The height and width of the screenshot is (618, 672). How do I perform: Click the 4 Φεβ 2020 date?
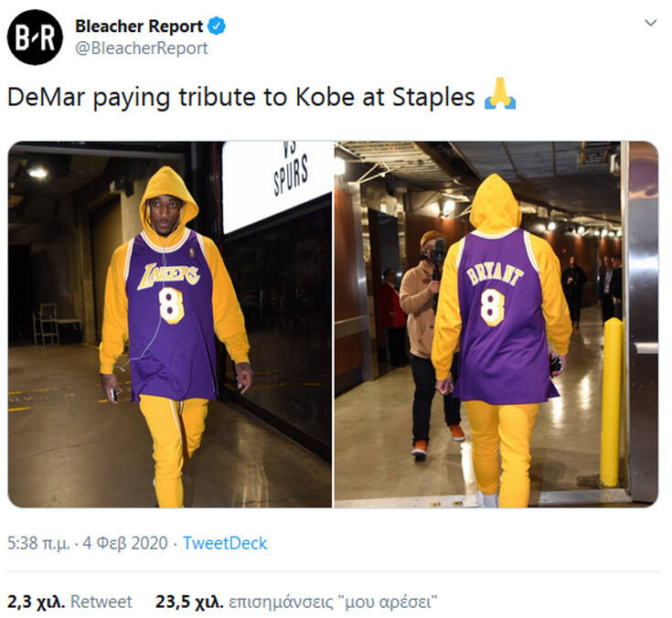pos(130,543)
